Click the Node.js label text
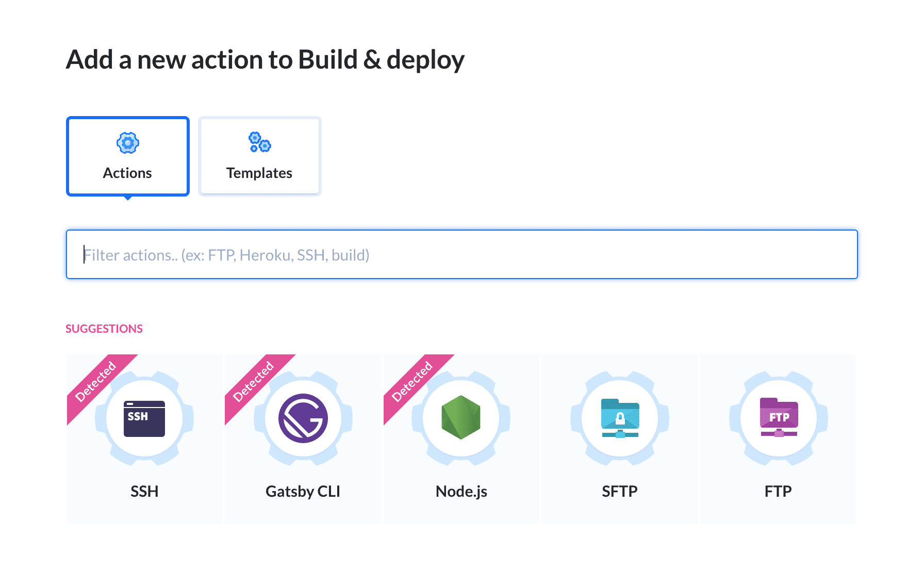This screenshot has width=924, height=570. (x=461, y=492)
